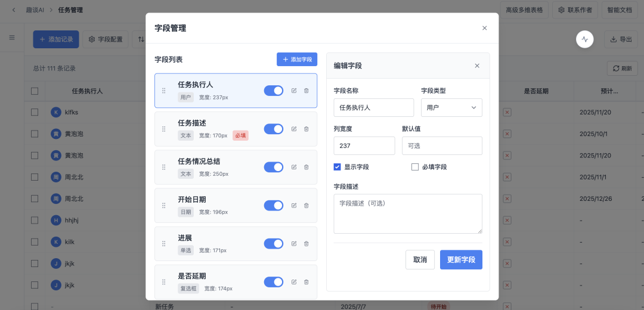644x310 pixels.
Task: Open the hamburger sidebar menu
Action: point(12,38)
